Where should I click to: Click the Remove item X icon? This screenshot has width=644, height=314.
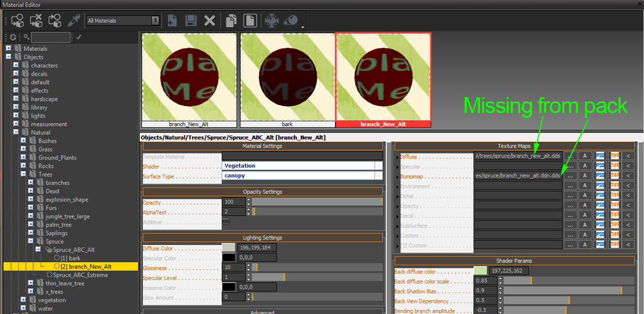coord(210,20)
